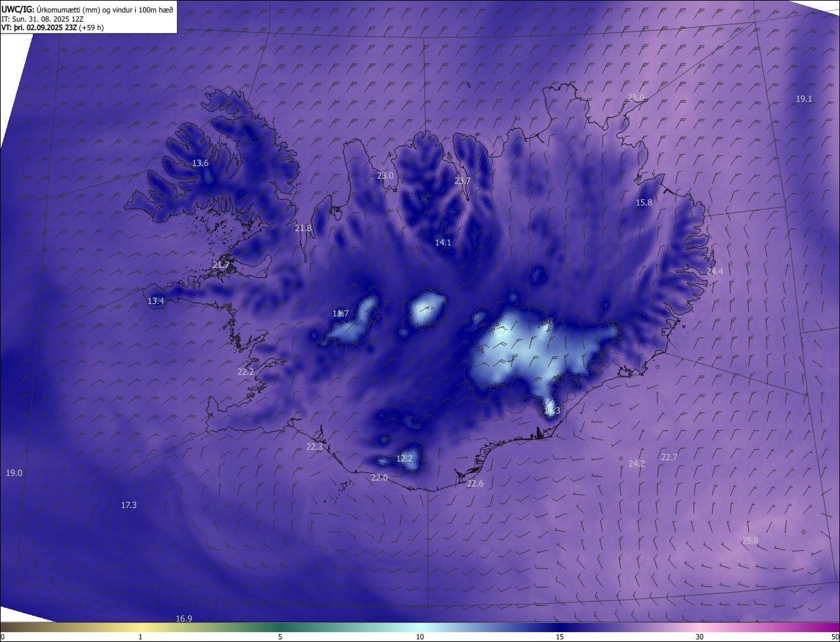Click the 15.8 map value

tap(644, 203)
